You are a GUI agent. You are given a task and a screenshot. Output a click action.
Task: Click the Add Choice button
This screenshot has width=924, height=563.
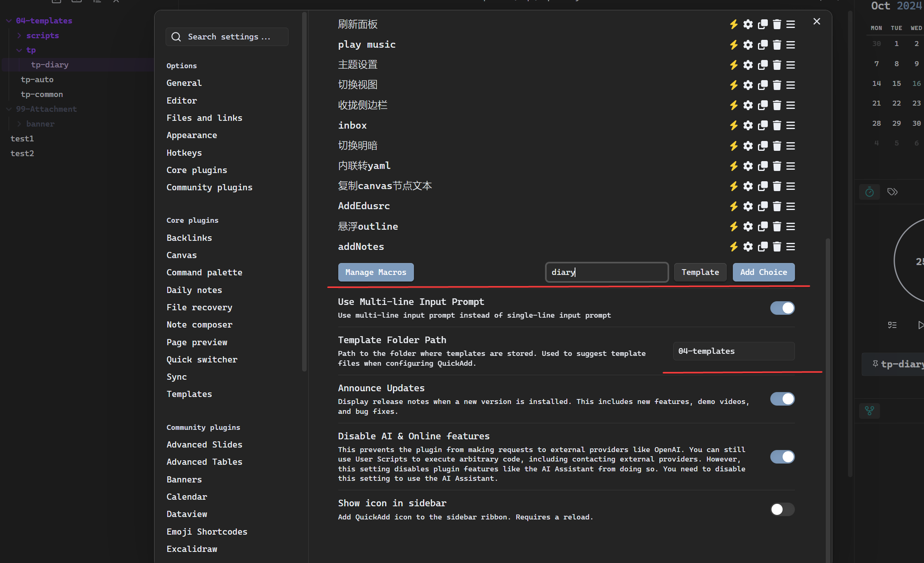coord(763,272)
